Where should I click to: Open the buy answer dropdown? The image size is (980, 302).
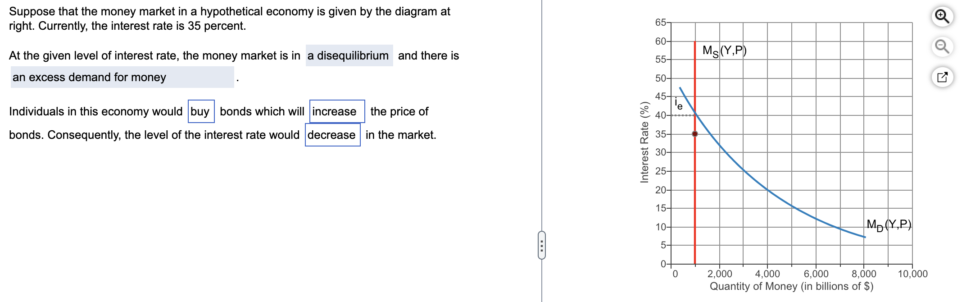(200, 111)
